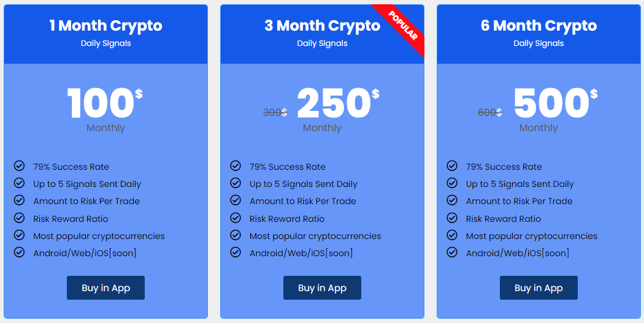Click checkmark by Risk Reward Ratio in 6 Month plan

[452, 218]
